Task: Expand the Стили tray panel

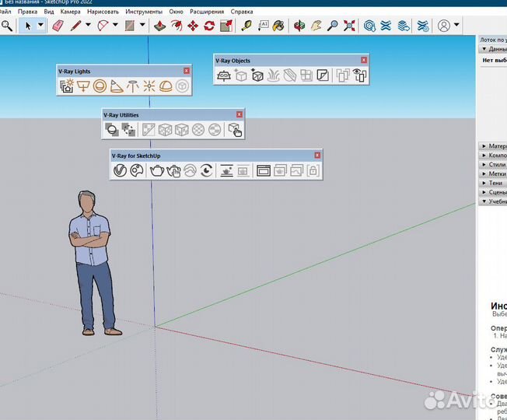Action: click(493, 165)
